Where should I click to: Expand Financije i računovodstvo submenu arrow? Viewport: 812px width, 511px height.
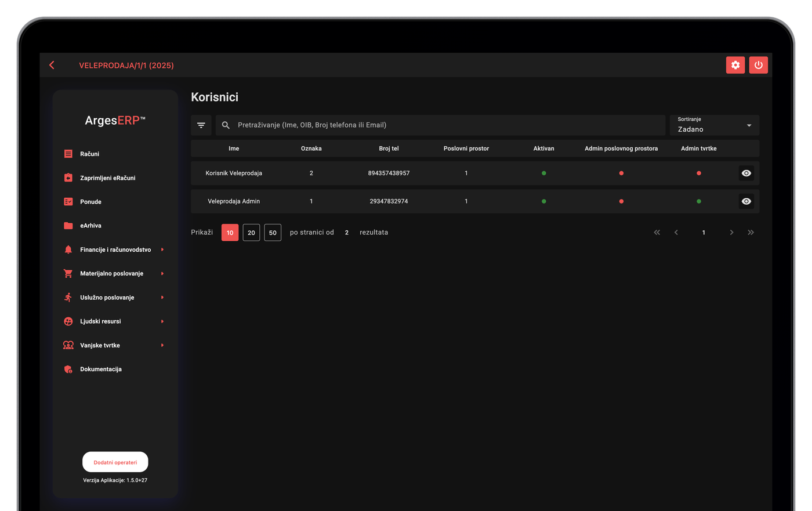point(162,249)
